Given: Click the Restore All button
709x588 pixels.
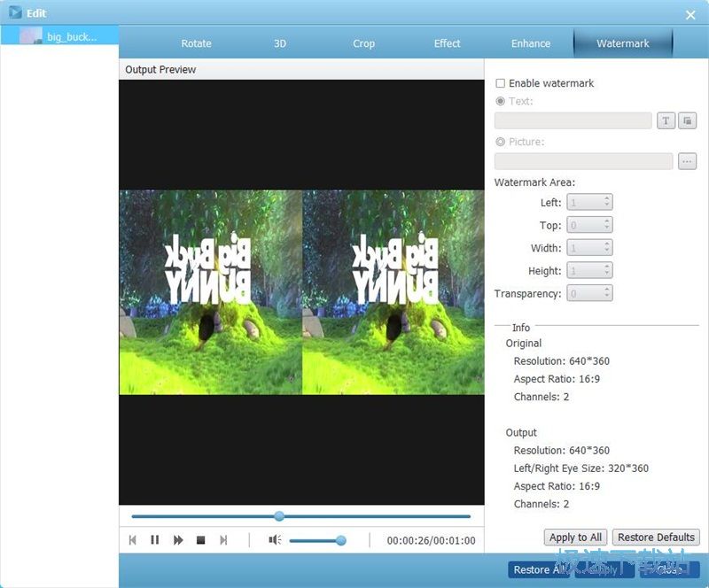Looking at the screenshot, I should [x=538, y=569].
